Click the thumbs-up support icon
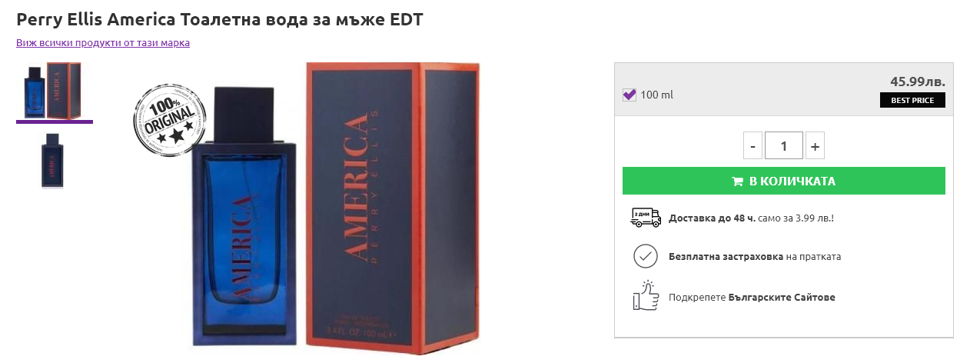The image size is (980, 363). pos(646,296)
